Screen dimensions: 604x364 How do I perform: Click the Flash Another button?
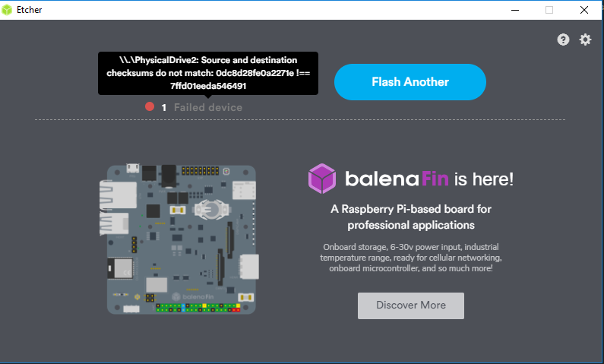pos(410,82)
